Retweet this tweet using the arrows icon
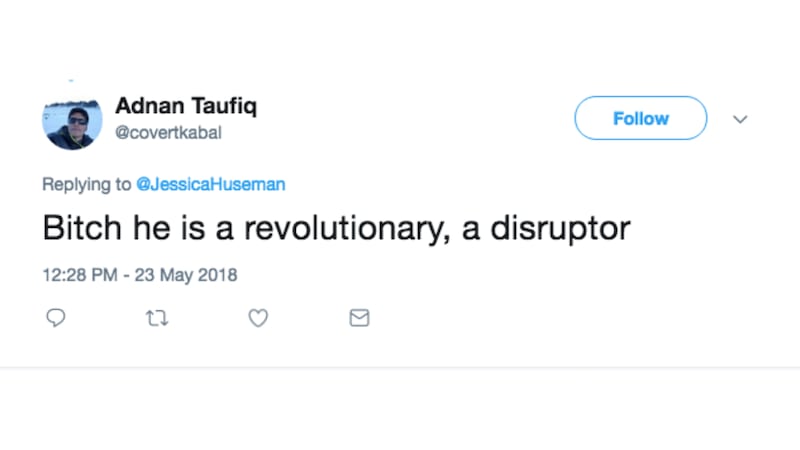The image size is (800, 450). 157,318
